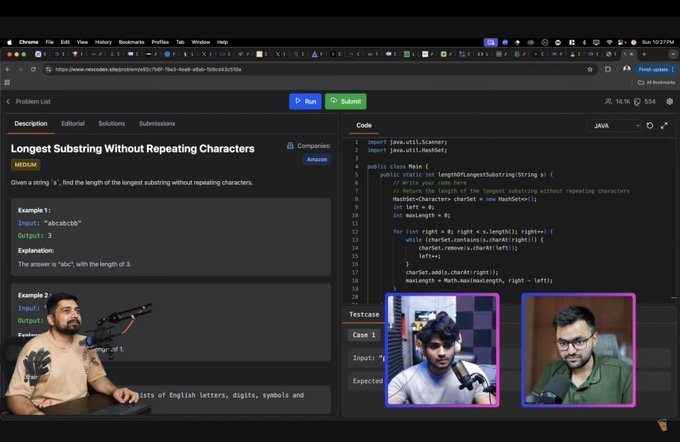The width and height of the screenshot is (680, 442).
Task: Open the Chrome menu in menu bar
Action: pos(29,42)
